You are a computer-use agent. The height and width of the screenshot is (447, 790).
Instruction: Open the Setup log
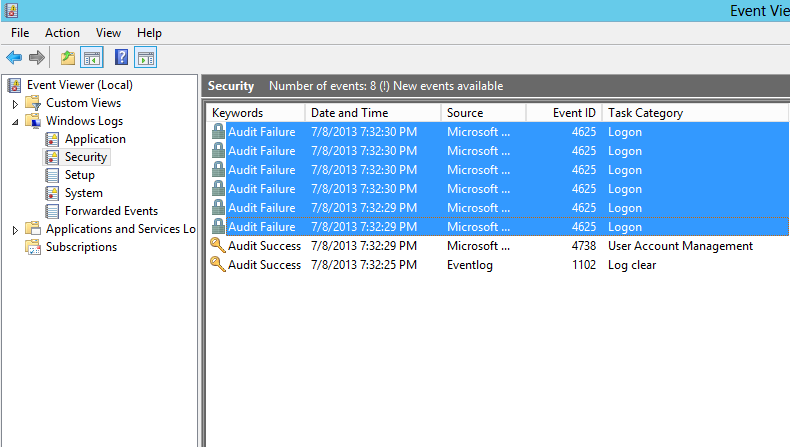point(80,175)
